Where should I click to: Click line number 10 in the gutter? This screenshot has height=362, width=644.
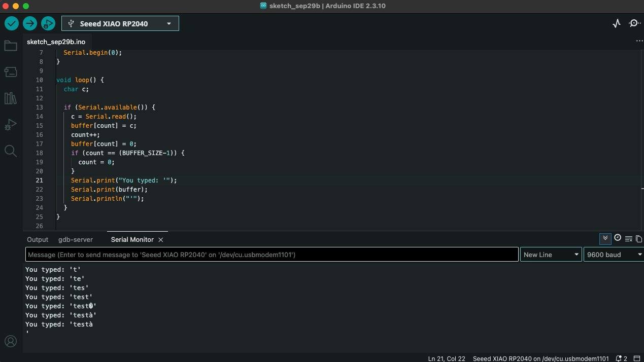pos(40,80)
